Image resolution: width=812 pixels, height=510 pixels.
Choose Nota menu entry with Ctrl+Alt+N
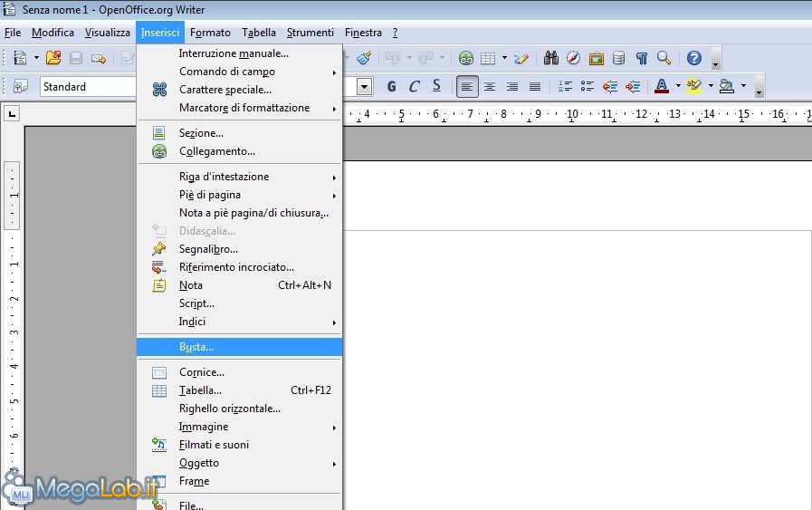(x=239, y=285)
